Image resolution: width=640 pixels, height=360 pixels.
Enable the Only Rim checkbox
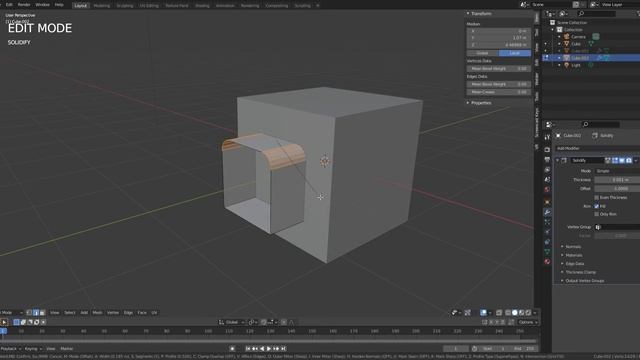coord(597,214)
